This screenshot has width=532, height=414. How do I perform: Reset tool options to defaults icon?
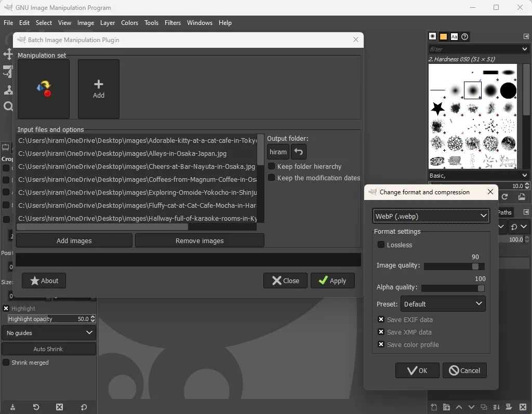pyautogui.click(x=84, y=407)
